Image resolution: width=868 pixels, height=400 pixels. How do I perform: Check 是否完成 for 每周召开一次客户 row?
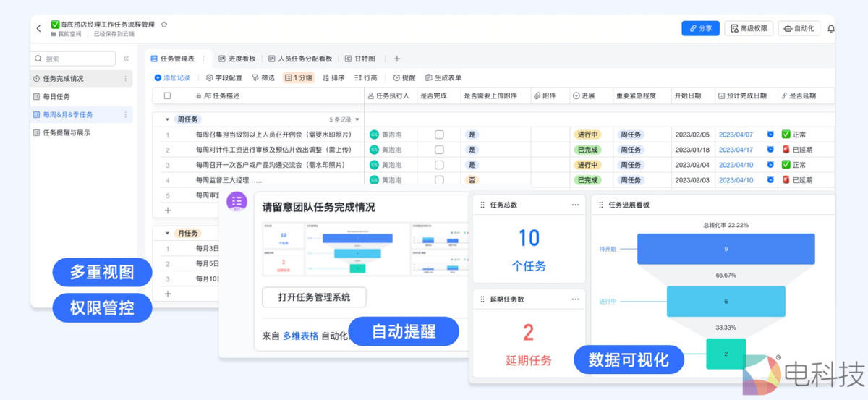[439, 165]
